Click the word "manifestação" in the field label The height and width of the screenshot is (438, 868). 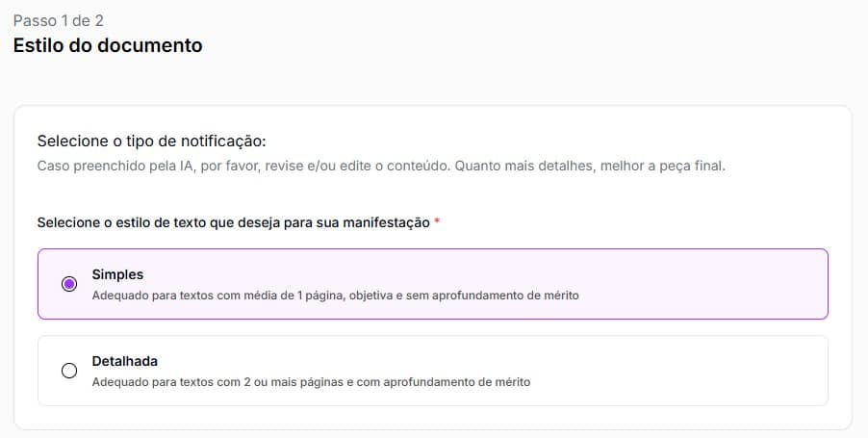(x=390, y=222)
